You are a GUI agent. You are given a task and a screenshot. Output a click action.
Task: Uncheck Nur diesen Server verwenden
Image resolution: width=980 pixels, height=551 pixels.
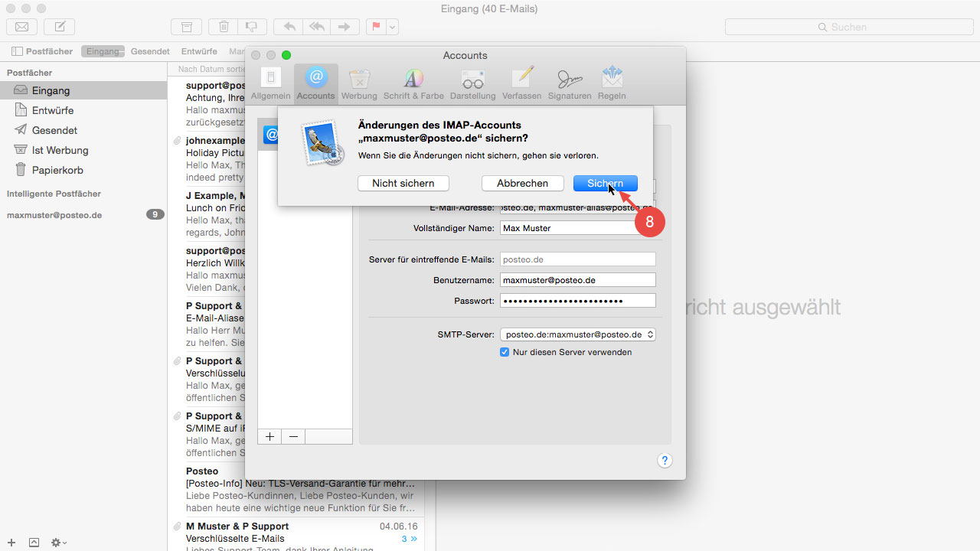point(505,352)
